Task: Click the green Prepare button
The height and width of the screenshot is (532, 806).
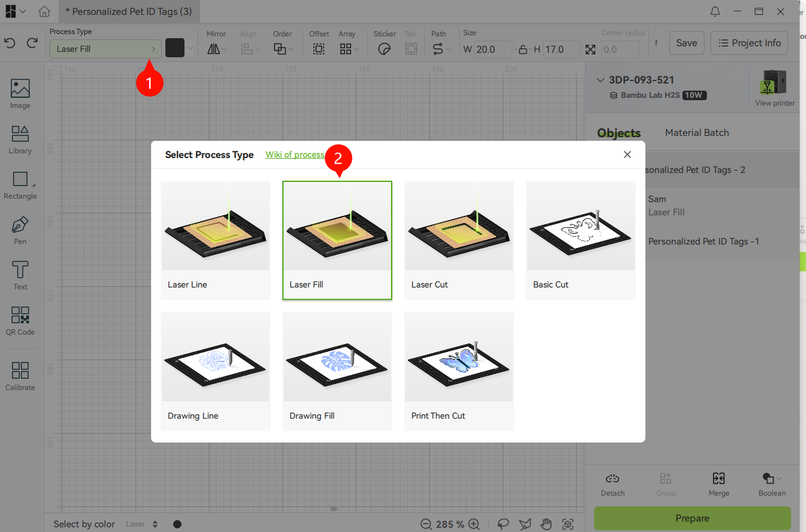Action: (692, 518)
